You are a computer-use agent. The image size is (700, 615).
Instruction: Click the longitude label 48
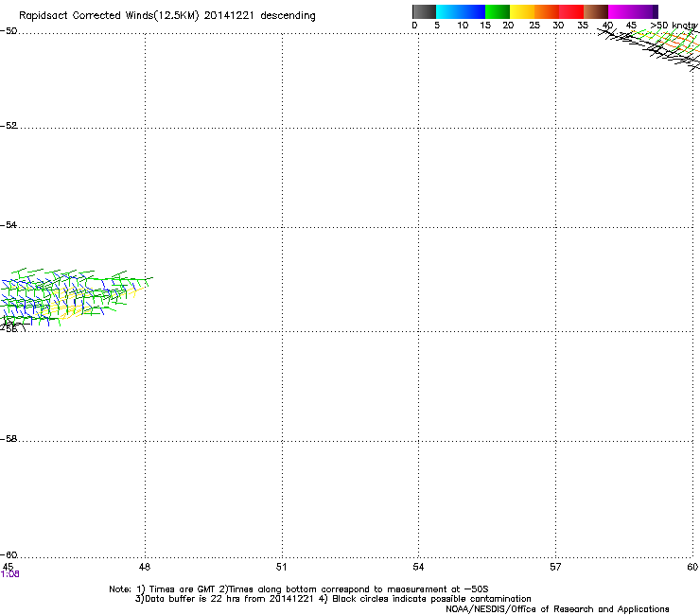click(x=145, y=567)
